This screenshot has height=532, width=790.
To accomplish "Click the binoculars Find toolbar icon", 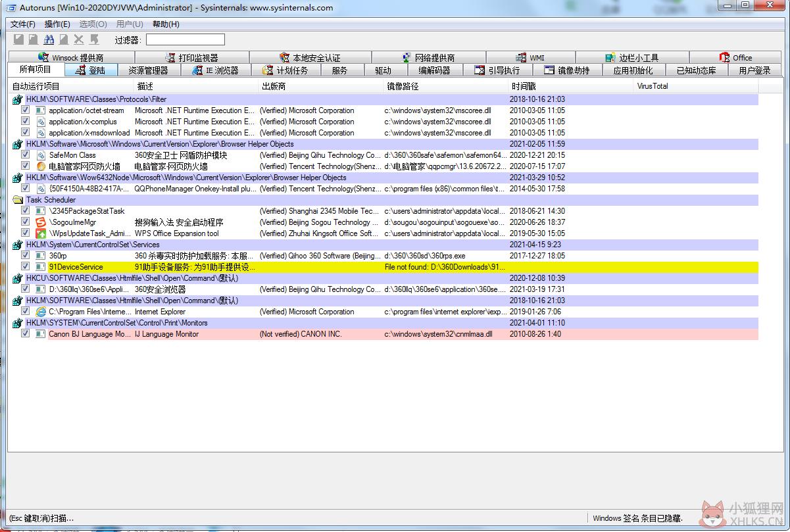I will (x=49, y=40).
